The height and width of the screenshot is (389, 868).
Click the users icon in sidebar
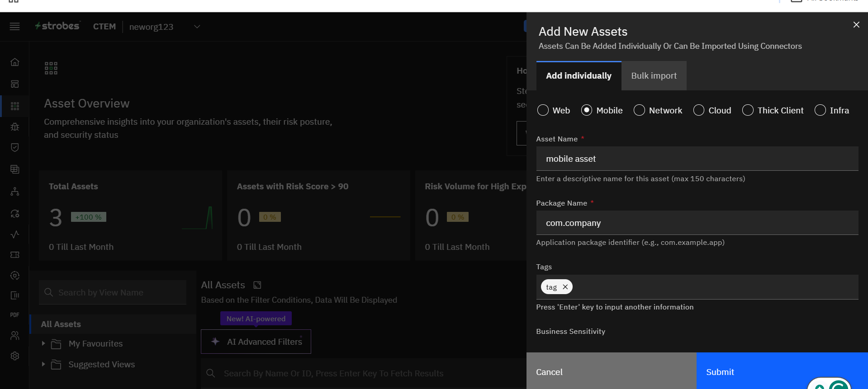click(x=15, y=335)
